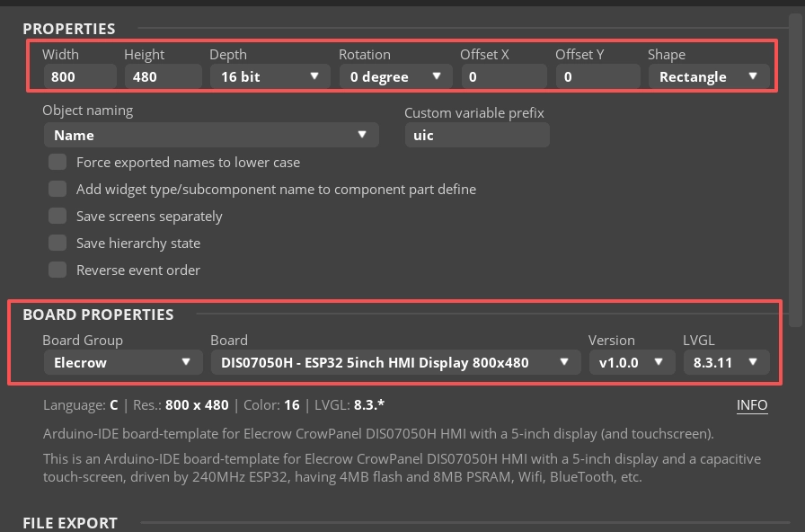The width and height of the screenshot is (805, 532).
Task: Click the 'Custom variable prefix' label
Action: pos(474,113)
